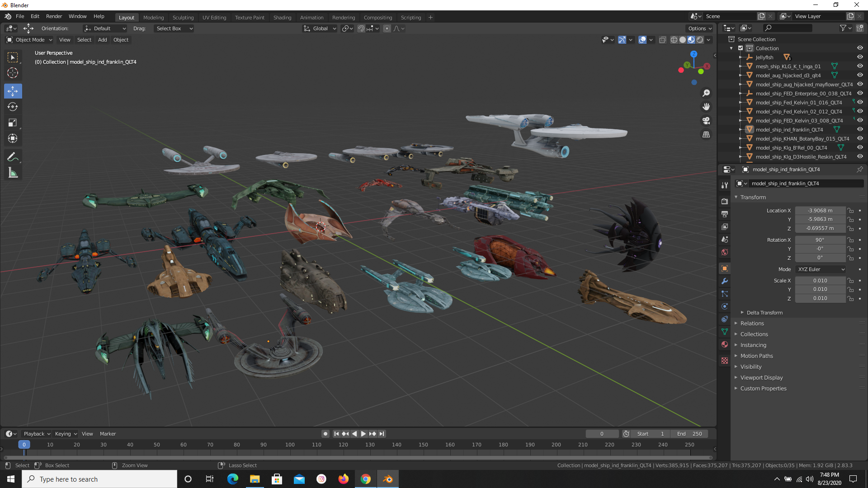Uncheck the Collection exclude checkbox
Screen dimensions: 868x488
(x=741, y=48)
